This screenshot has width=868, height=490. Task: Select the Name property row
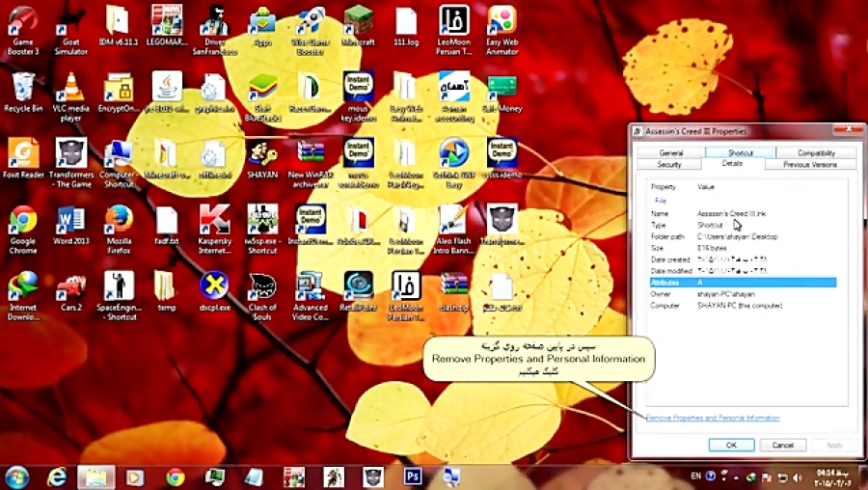743,214
